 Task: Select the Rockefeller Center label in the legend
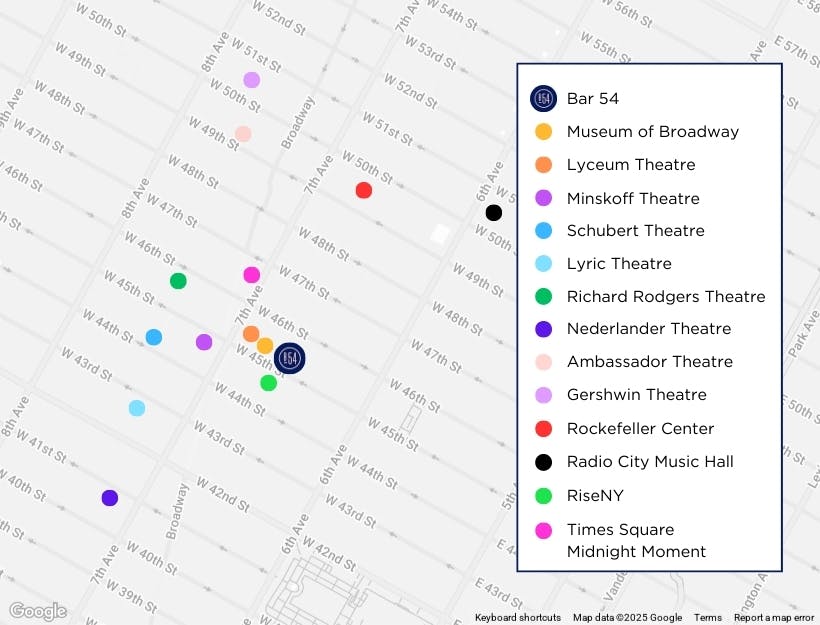640,428
